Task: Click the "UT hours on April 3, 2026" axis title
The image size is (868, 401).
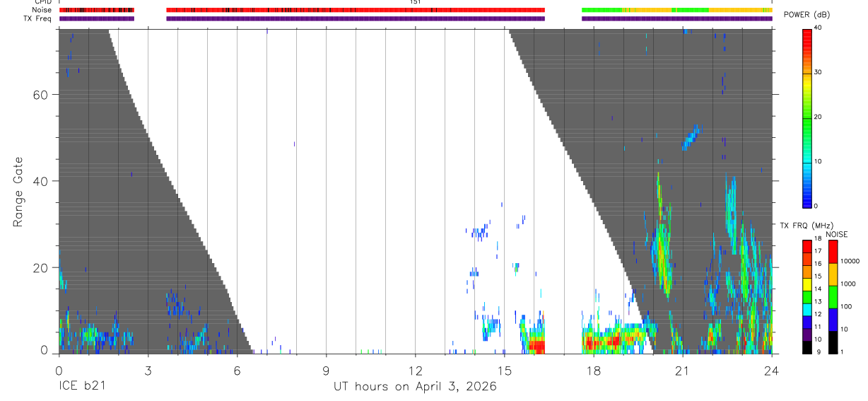Action: point(415,386)
